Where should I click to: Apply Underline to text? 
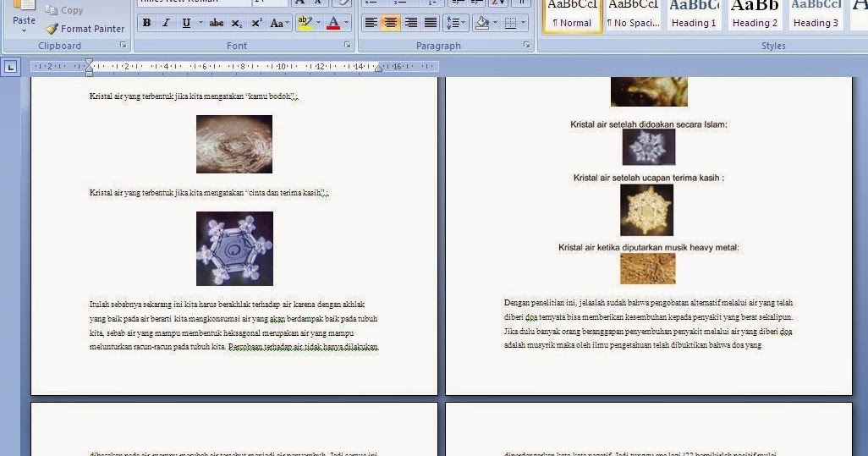(187, 23)
